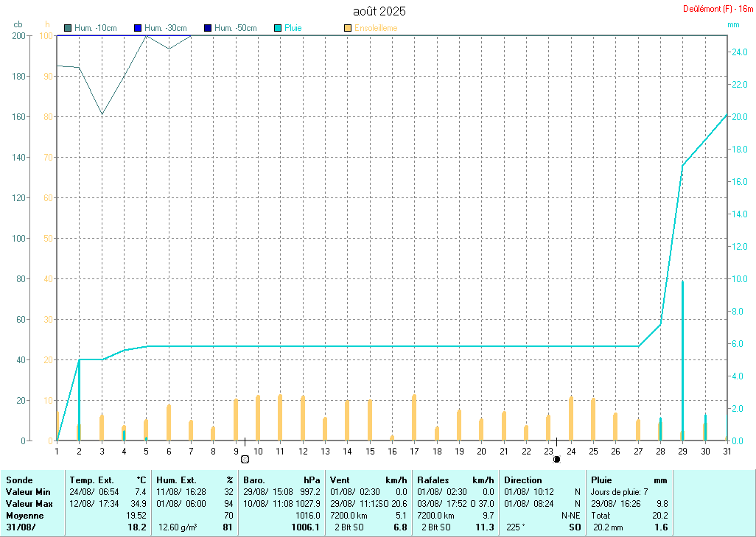Viewport: 756px width, 537px height.
Task: Click the sunshine bar on day 17
Action: (x=414, y=417)
